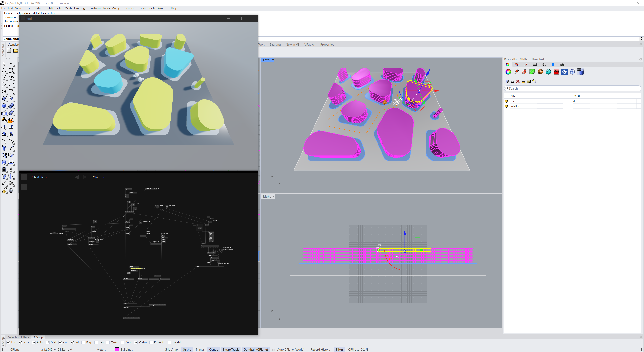Open the Analyze menu
This screenshot has width=644, height=352.
tap(117, 8)
